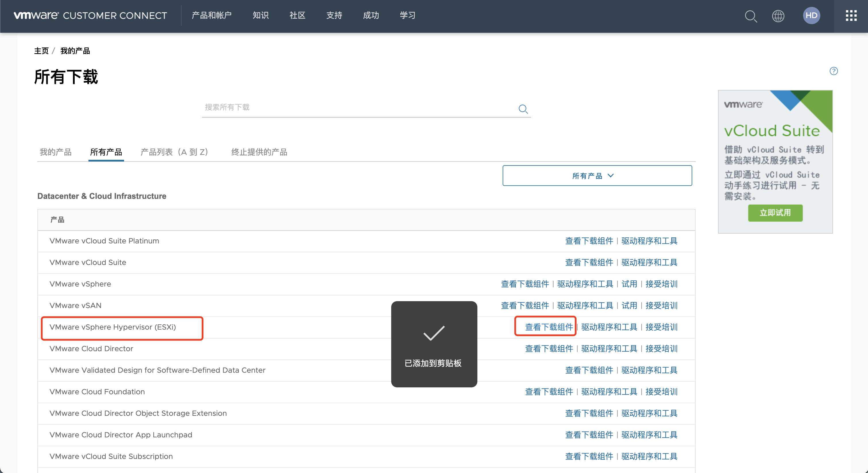
Task: Select the 终止提供的产品 tab
Action: click(x=259, y=152)
